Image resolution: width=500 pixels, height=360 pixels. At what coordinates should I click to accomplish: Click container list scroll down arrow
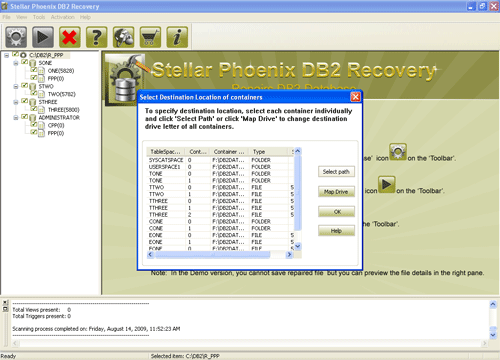click(x=298, y=246)
